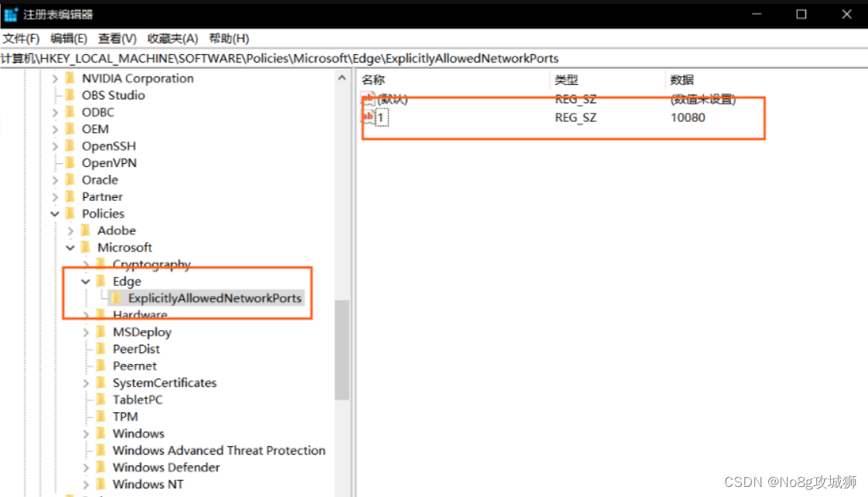Viewport: 868px width, 497px height.
Task: Open the 文件(F) menu
Action: tap(21, 39)
